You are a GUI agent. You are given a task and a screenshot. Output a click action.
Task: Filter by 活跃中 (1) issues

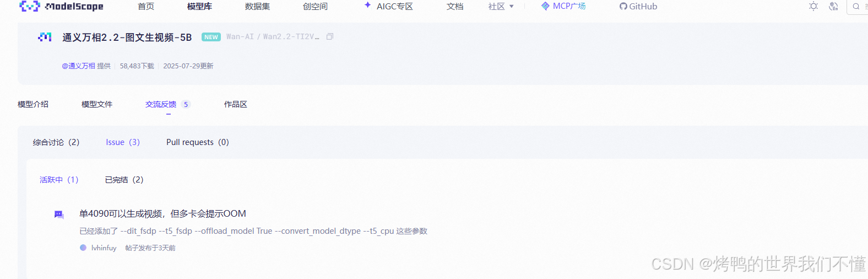point(59,180)
